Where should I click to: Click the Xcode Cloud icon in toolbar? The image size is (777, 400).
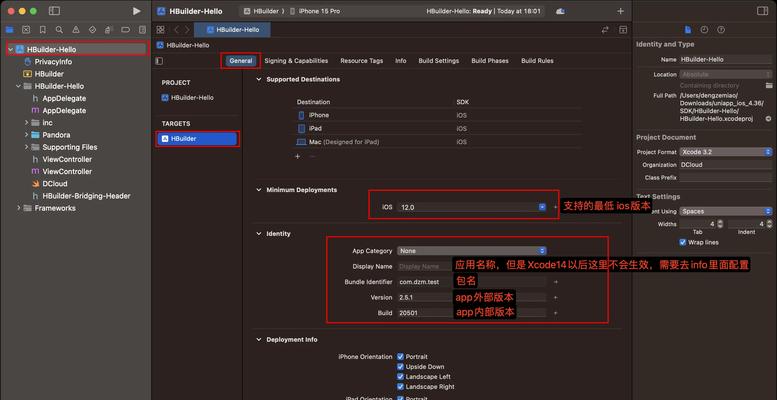[560, 11]
